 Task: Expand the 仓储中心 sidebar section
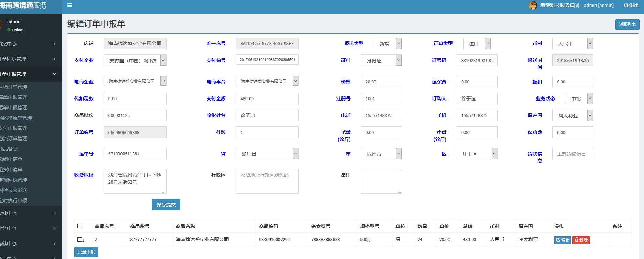[31, 244]
